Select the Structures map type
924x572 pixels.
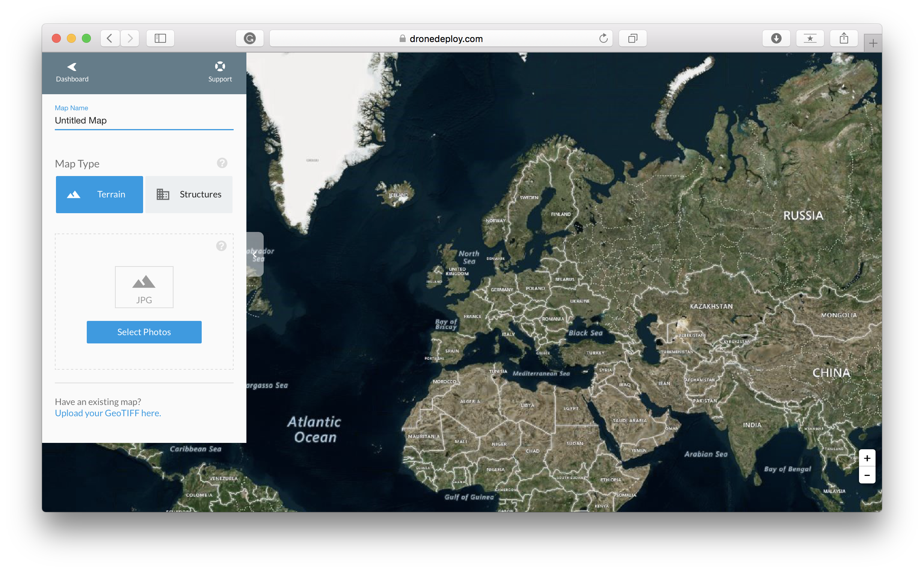(189, 194)
